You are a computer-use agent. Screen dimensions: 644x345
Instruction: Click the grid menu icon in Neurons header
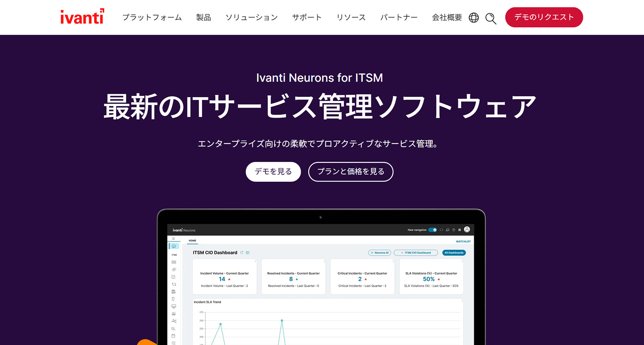pos(460,230)
